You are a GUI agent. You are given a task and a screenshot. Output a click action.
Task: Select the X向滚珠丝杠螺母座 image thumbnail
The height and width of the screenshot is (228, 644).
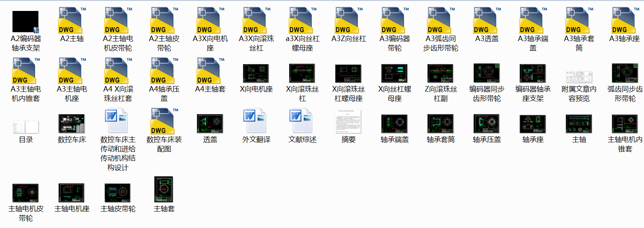point(348,74)
